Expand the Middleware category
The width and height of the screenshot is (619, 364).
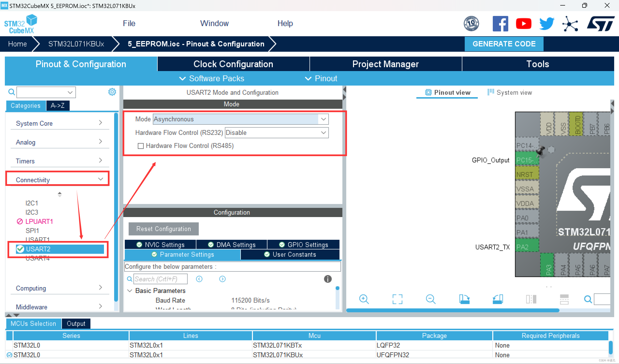(x=60, y=306)
